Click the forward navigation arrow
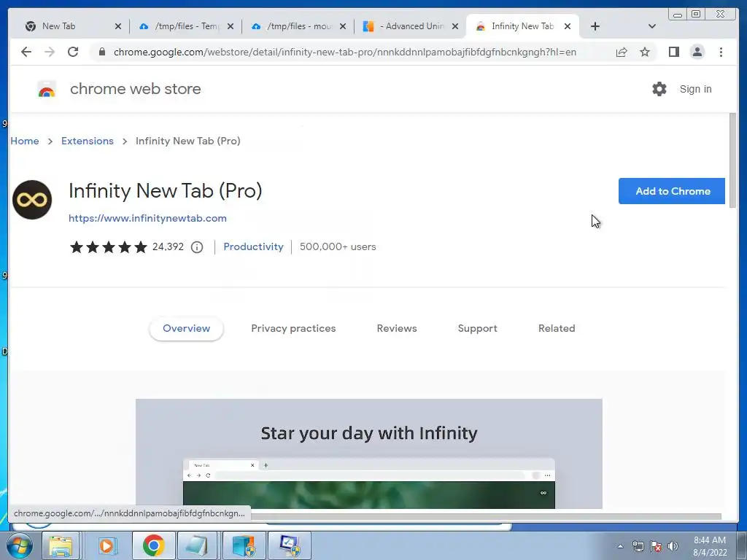 click(x=50, y=52)
